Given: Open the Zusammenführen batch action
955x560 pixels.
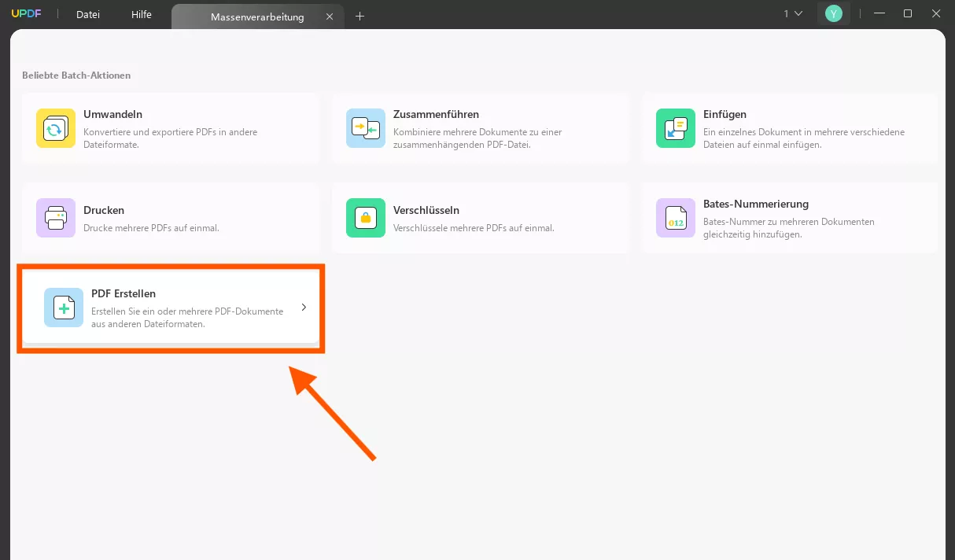Looking at the screenshot, I should 481,128.
